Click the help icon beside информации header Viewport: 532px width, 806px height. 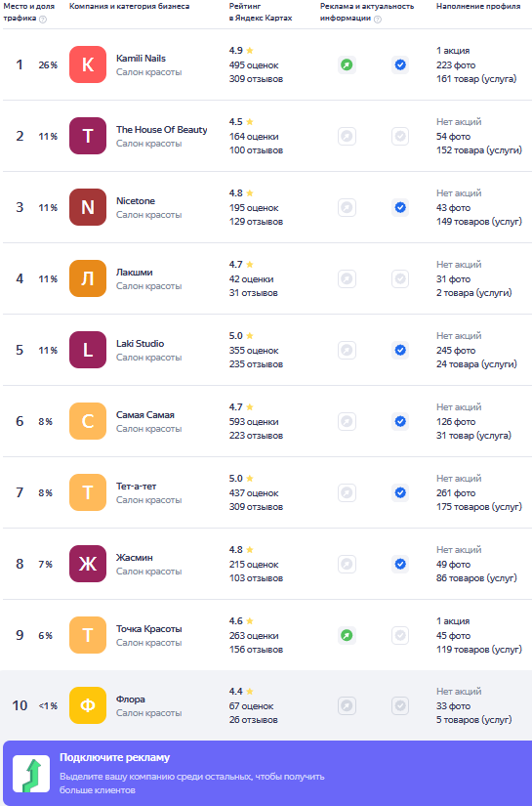(378, 20)
